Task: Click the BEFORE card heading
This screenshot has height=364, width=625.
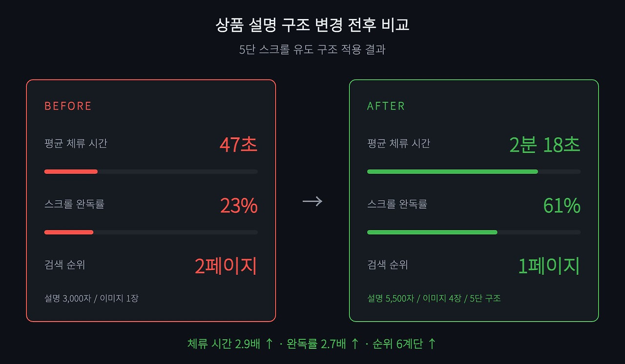Action: point(68,106)
